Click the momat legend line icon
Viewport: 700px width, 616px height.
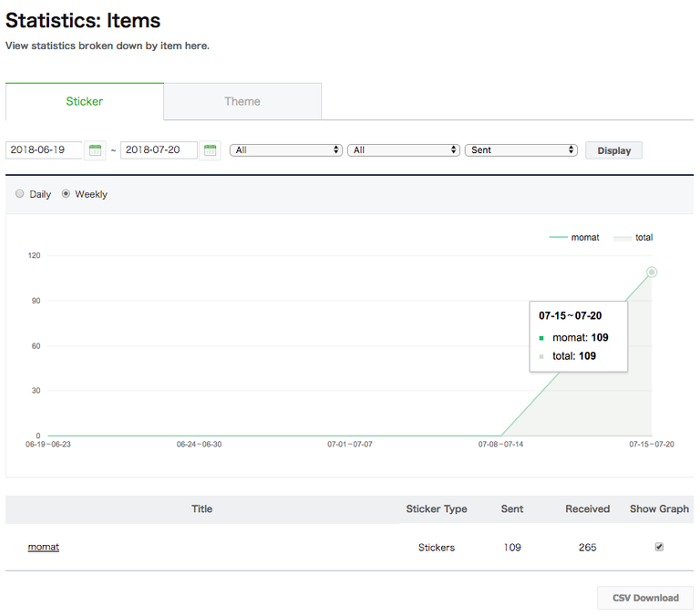558,237
